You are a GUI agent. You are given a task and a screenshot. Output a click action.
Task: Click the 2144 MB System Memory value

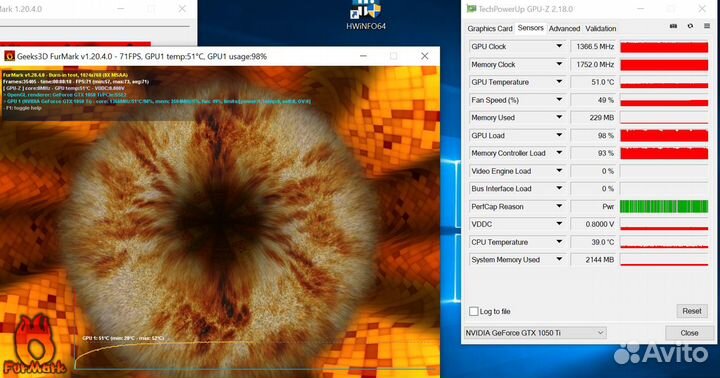[594, 260]
